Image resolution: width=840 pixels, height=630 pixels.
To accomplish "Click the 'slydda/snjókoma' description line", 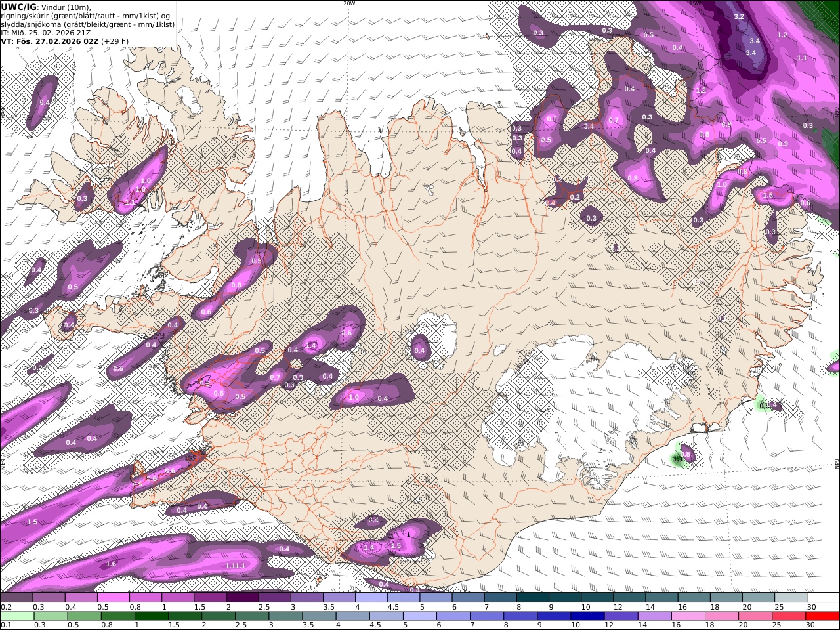I will pos(87,24).
